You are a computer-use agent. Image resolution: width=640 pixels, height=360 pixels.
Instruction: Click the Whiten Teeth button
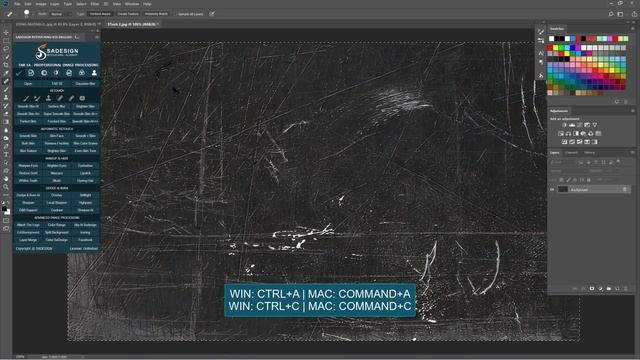tap(28, 181)
